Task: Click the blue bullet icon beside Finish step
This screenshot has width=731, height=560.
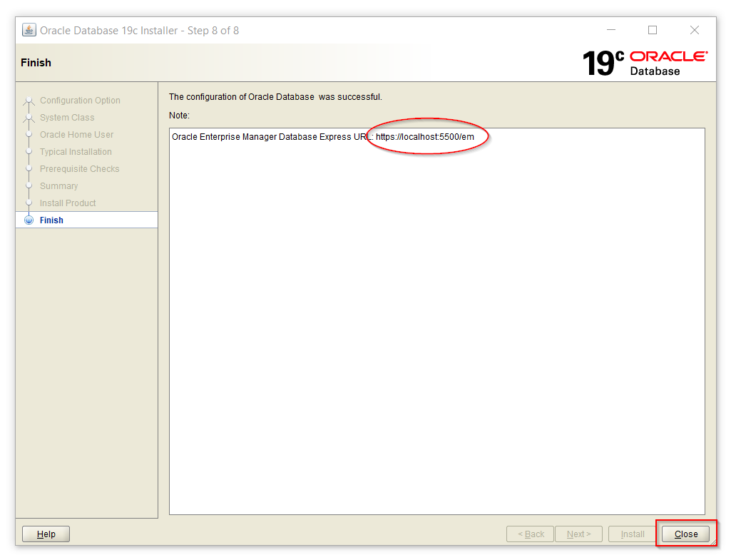Action: [29, 220]
